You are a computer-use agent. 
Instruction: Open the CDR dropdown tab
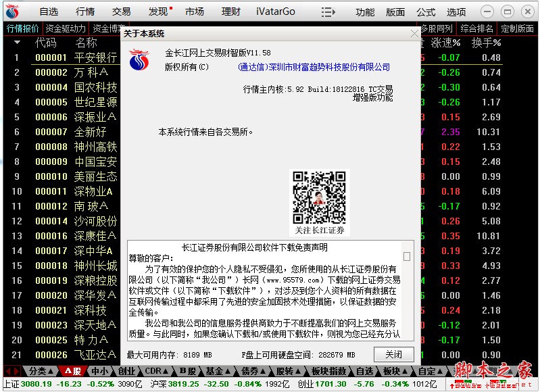156,371
